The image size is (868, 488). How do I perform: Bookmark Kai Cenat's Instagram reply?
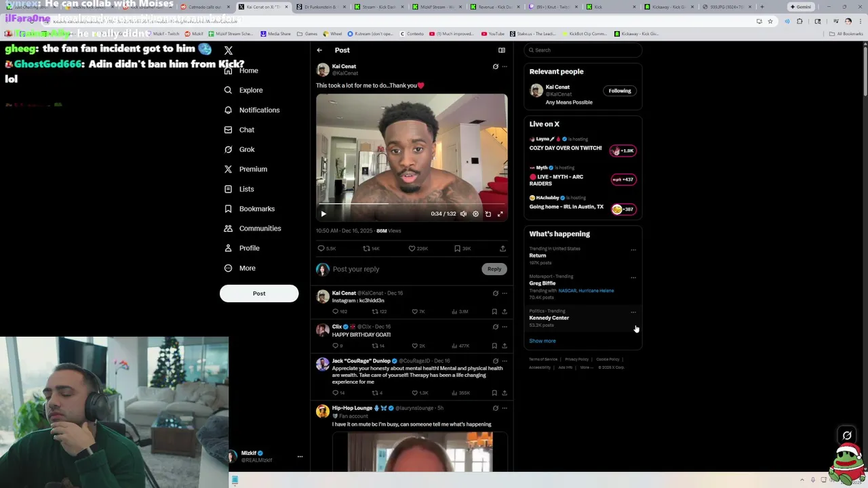(x=494, y=312)
